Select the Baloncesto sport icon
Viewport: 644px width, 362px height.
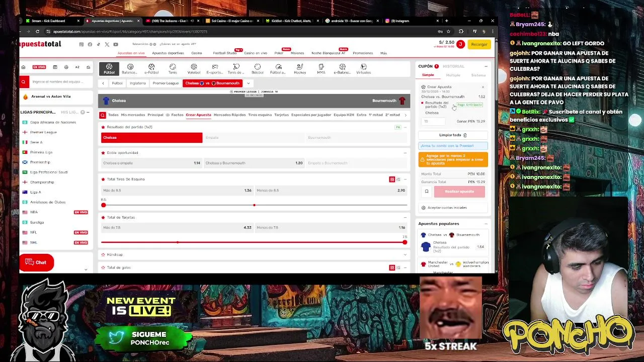(x=130, y=69)
